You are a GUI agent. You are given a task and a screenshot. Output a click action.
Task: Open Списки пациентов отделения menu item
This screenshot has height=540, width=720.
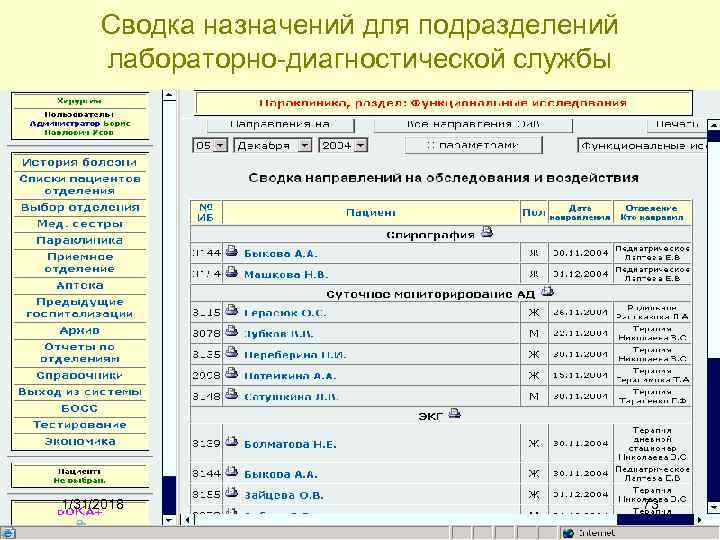click(x=79, y=185)
